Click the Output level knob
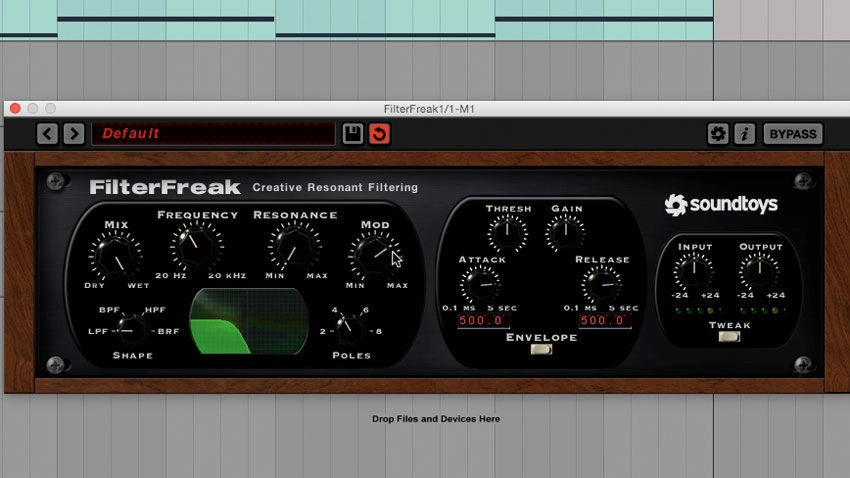Viewport: 850px width, 478px height. click(760, 270)
